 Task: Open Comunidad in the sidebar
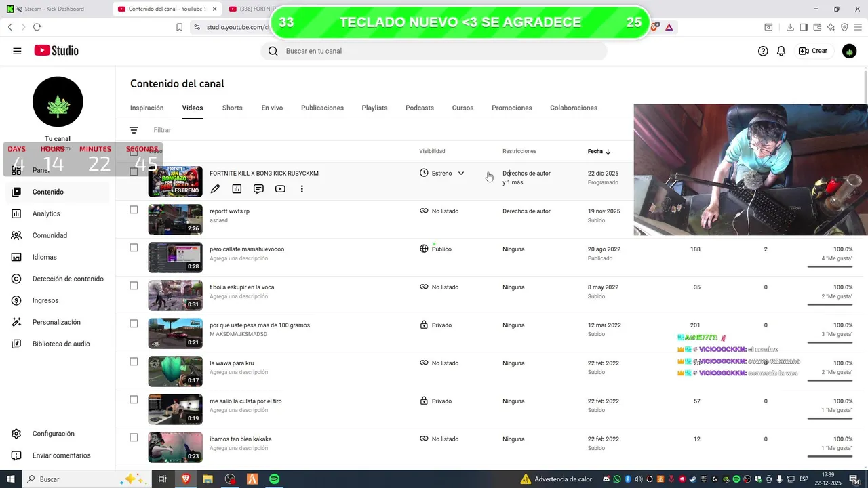pyautogui.click(x=58, y=235)
